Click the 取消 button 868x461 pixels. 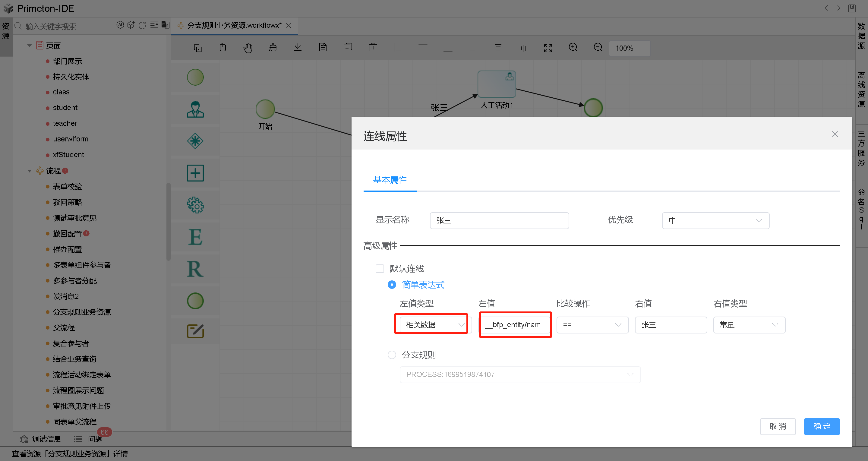(777, 426)
